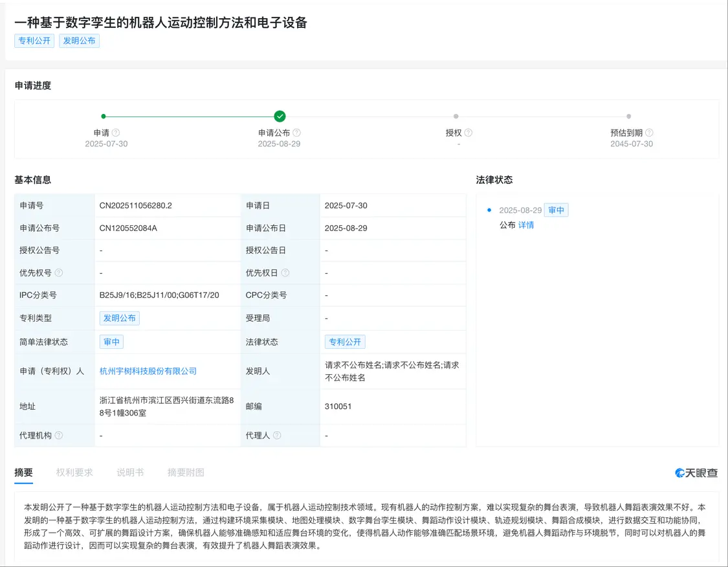This screenshot has height=567, width=728.
Task: Click the 申请 node on the timeline
Action: [x=103, y=117]
